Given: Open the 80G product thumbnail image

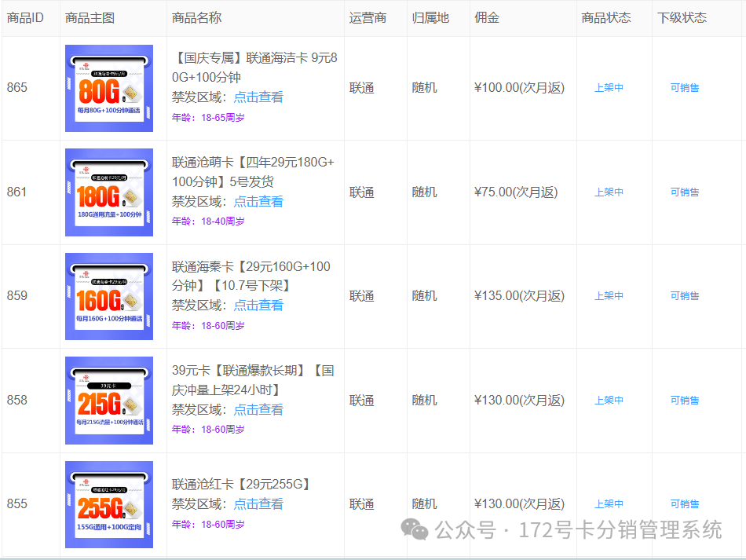Looking at the screenshot, I should coord(109,88).
